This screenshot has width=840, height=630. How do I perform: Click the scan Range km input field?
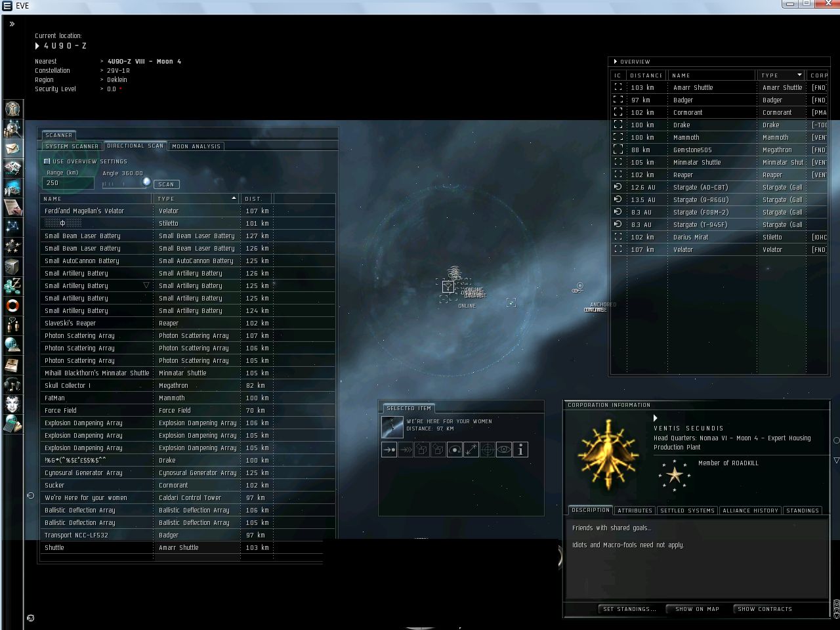click(68, 183)
